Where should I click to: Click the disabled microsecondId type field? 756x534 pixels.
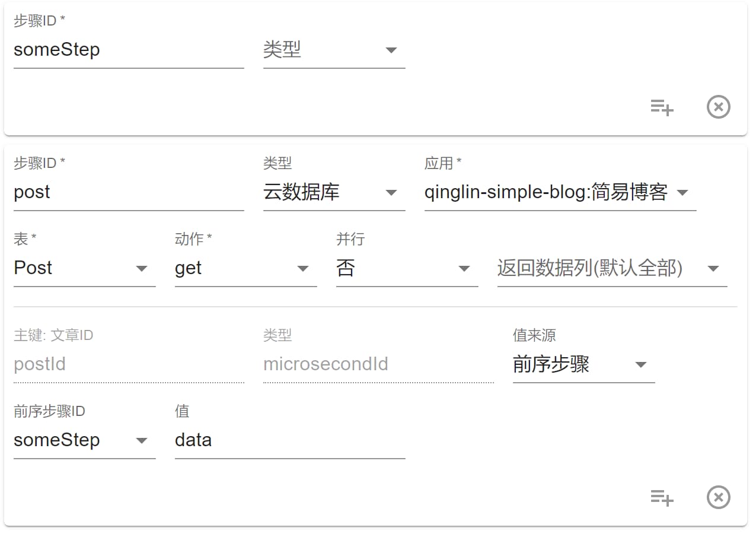pyautogui.click(x=378, y=365)
